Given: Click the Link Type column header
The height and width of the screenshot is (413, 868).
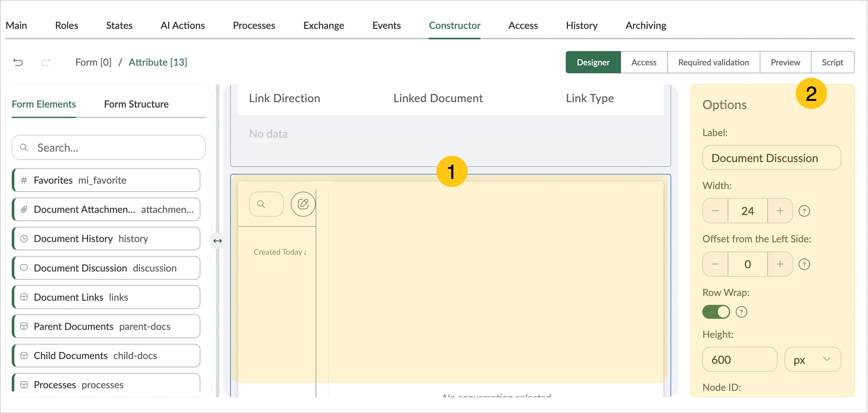Looking at the screenshot, I should click(x=590, y=98).
